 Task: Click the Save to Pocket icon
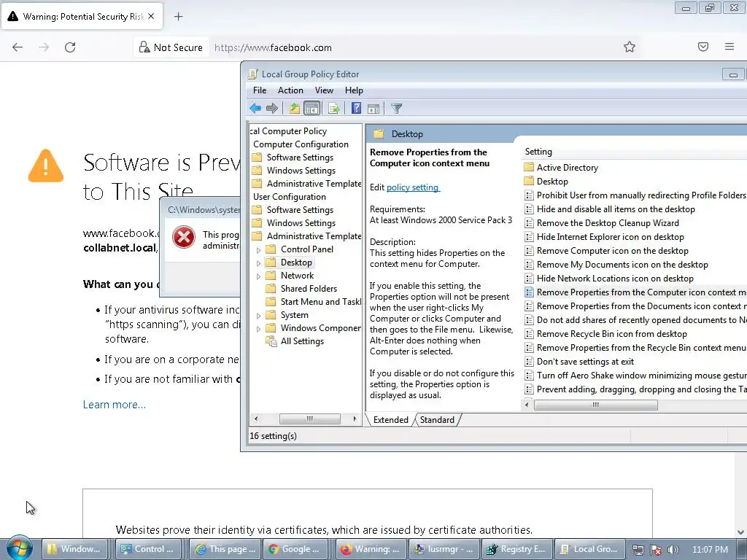tap(703, 47)
